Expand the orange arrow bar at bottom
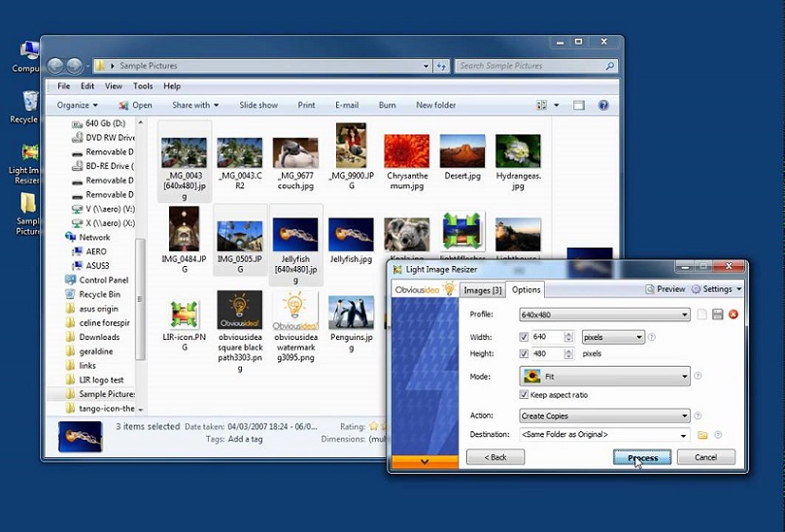Screen dimensions: 785x532 click(425, 461)
